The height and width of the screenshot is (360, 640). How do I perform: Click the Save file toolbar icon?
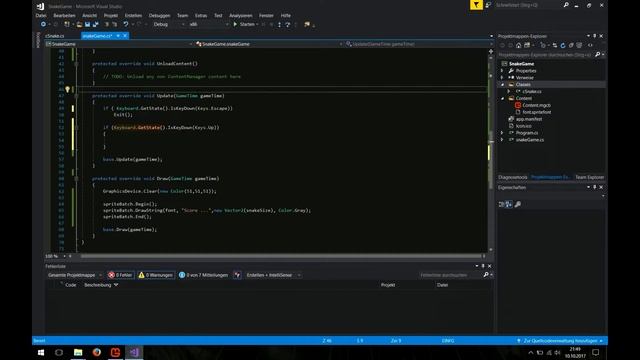tap(87, 24)
